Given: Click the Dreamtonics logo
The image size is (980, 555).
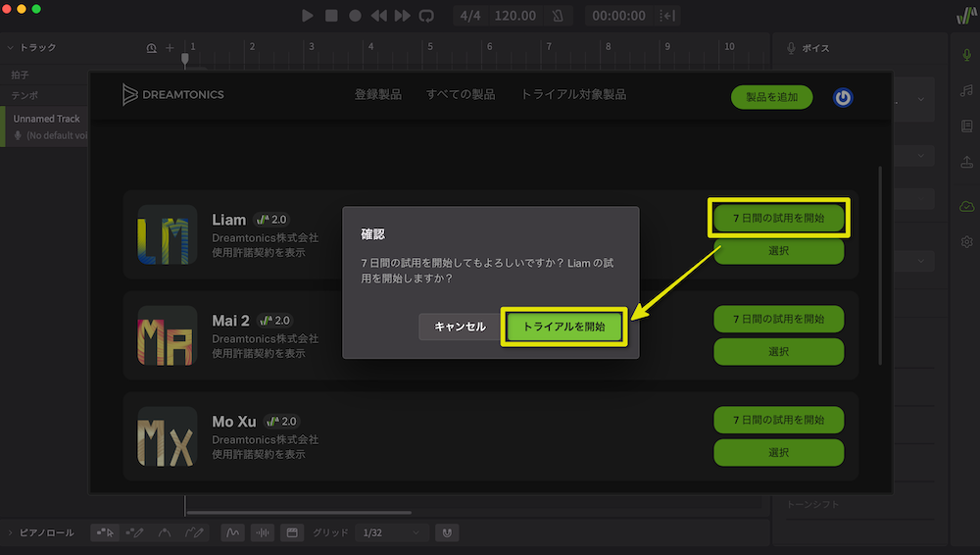Looking at the screenshot, I should (x=173, y=94).
